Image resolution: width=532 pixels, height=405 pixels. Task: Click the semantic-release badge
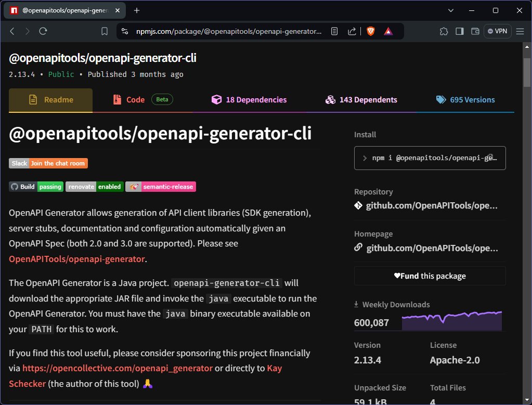tap(161, 187)
